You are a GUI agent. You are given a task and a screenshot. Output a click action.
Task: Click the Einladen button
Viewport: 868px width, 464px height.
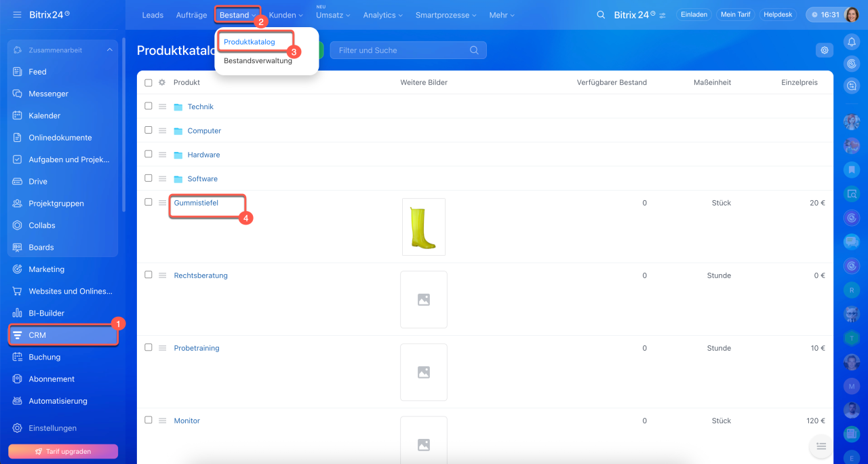pos(694,14)
